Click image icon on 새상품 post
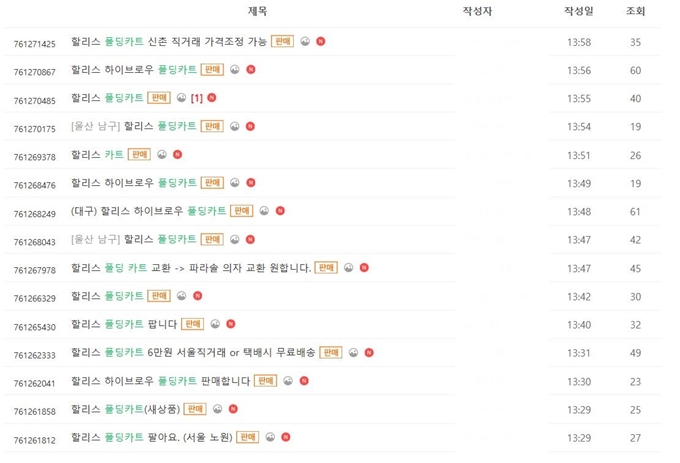The height and width of the screenshot is (463, 680). (x=218, y=409)
